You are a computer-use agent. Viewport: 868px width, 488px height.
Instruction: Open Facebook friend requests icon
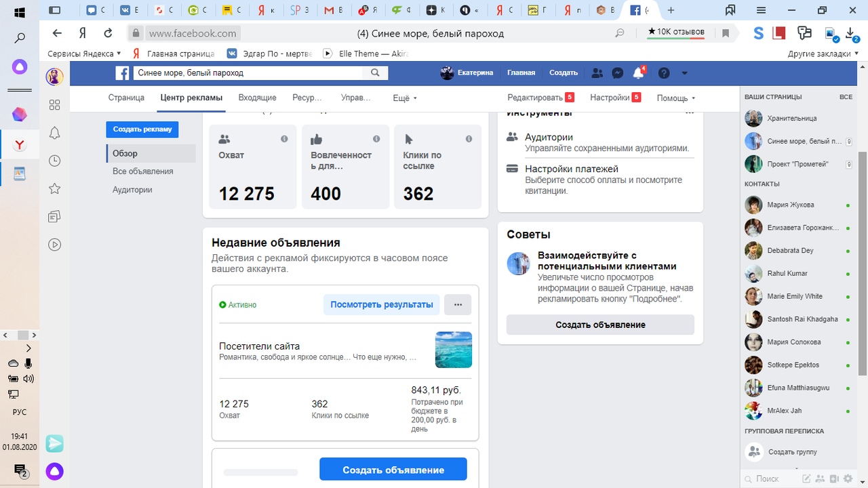tap(597, 73)
